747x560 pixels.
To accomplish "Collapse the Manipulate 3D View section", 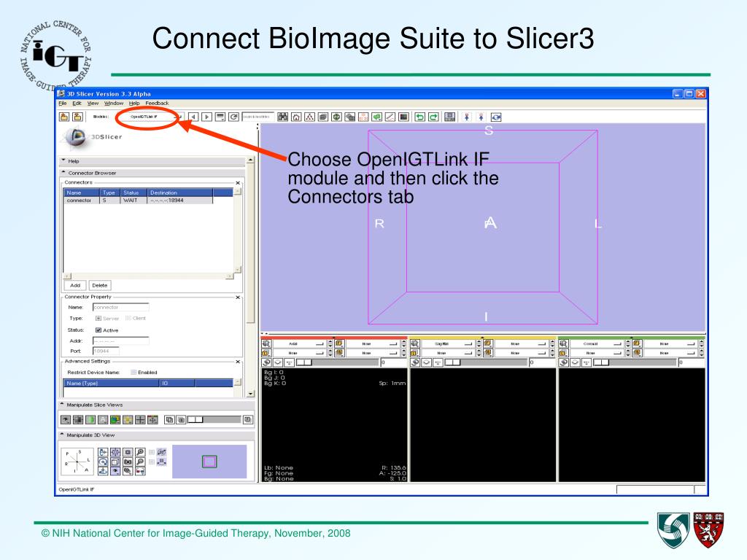I will [x=157, y=435].
